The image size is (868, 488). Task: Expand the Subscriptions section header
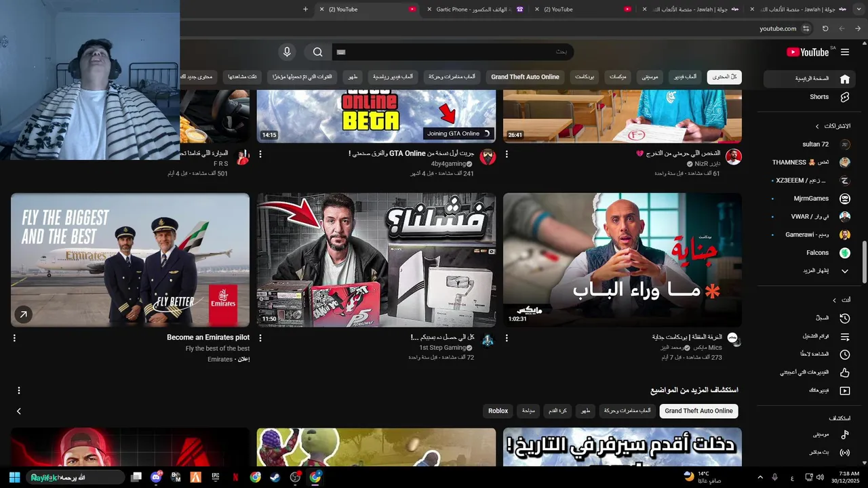[834, 126]
